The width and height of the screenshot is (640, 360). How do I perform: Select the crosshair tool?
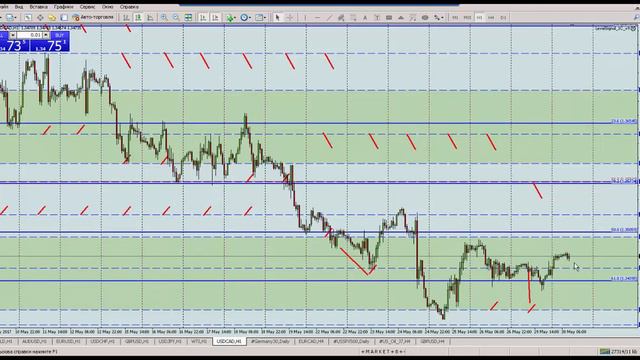pos(290,18)
